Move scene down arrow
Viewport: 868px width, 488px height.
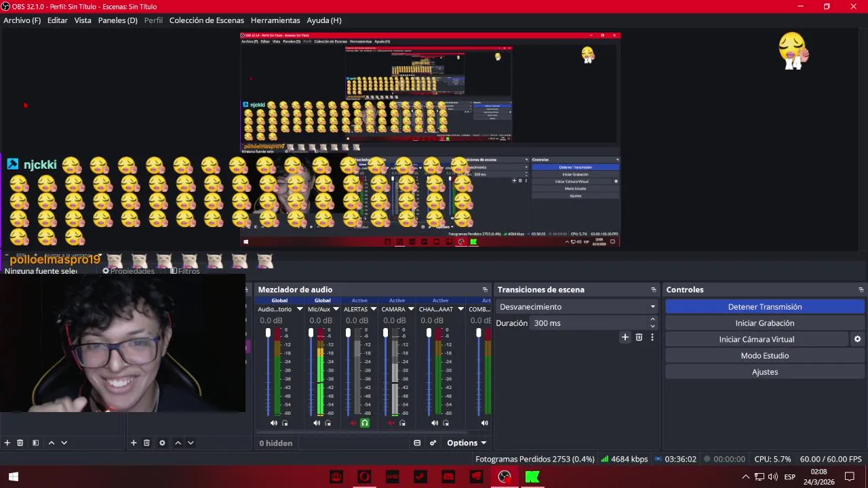coord(64,443)
